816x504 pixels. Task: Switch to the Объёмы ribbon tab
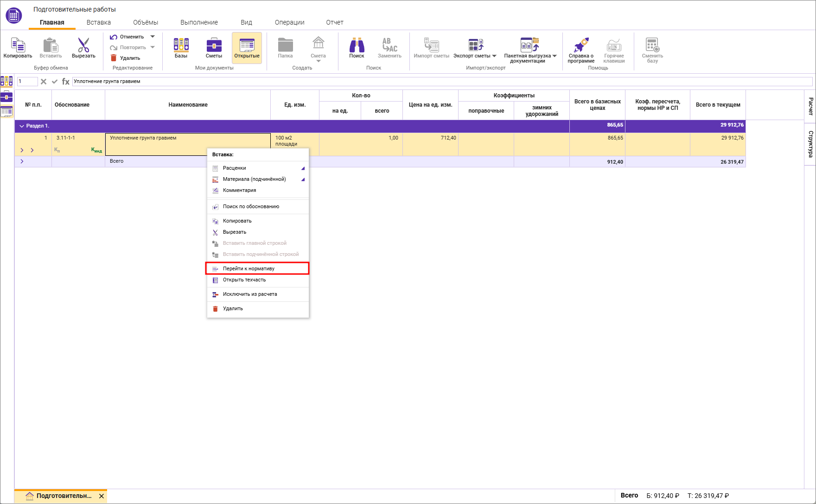point(145,22)
